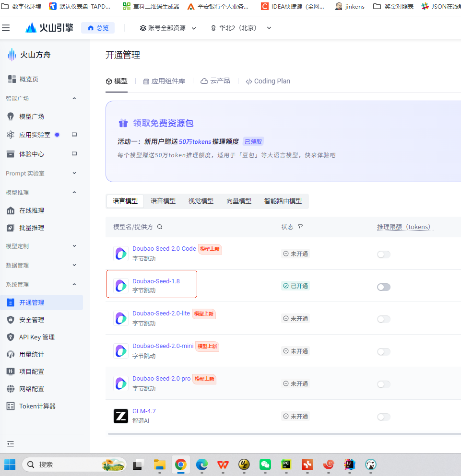Viewport: 461px width, 476px height.
Task: Open the Doubao-Seed-2.0-lite model link
Action: [x=161, y=313]
